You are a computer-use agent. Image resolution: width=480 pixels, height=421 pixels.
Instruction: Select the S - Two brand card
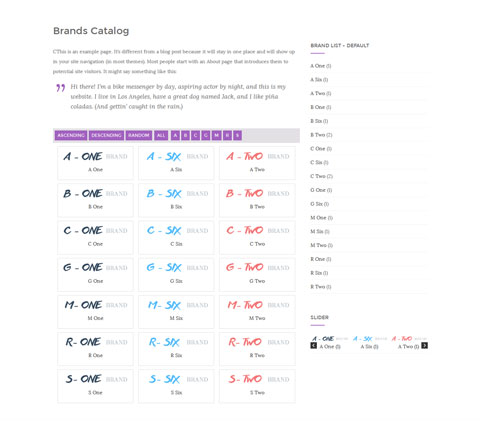257,386
